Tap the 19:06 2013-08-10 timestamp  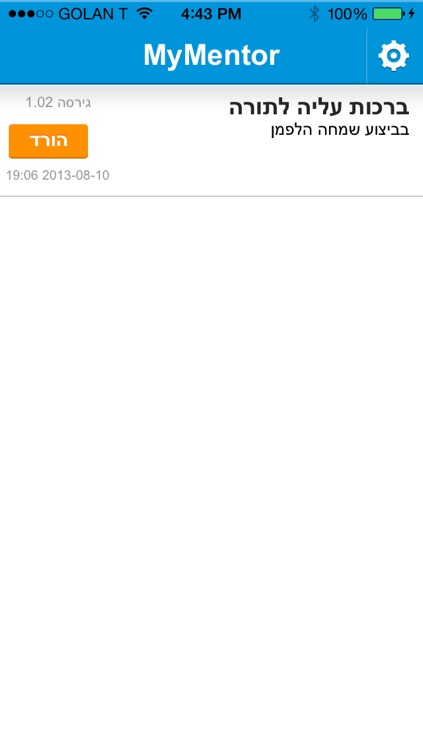58,176
